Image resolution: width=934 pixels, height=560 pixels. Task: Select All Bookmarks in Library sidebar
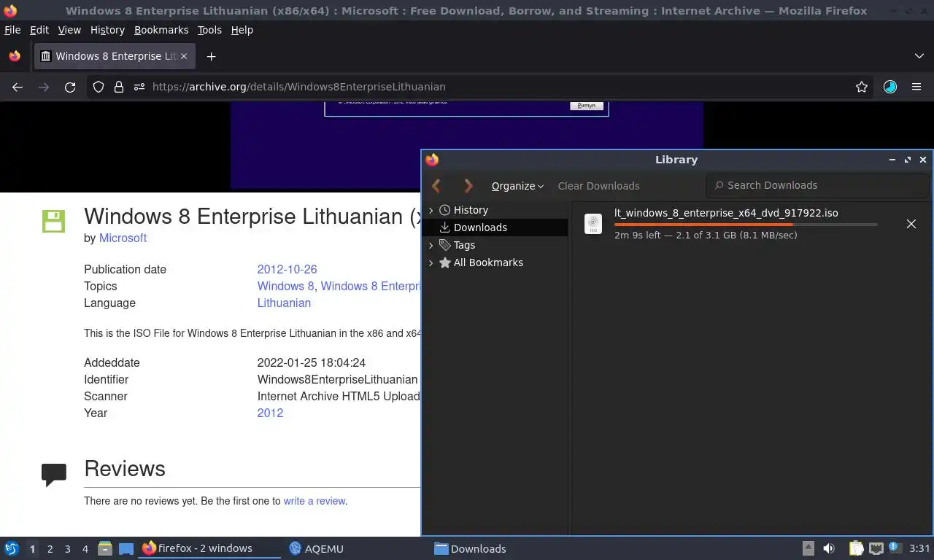tap(488, 262)
